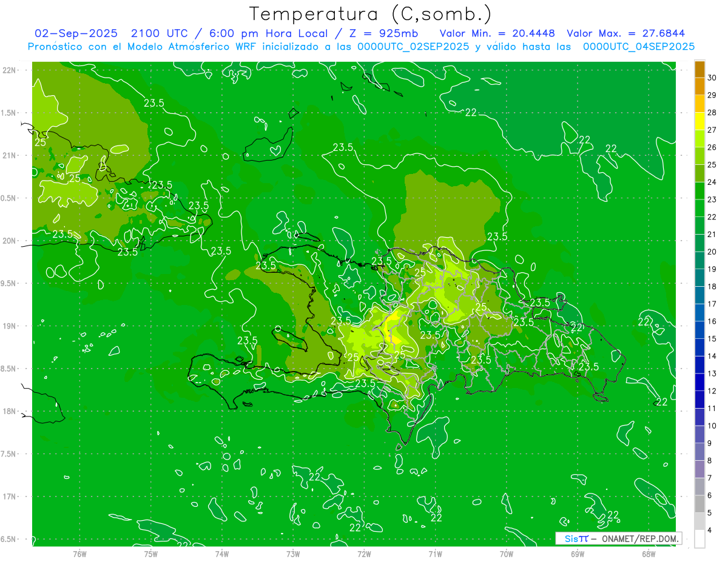Click the title 'Temperatura (C,somb.)'
The width and height of the screenshot is (728, 562).
click(370, 14)
